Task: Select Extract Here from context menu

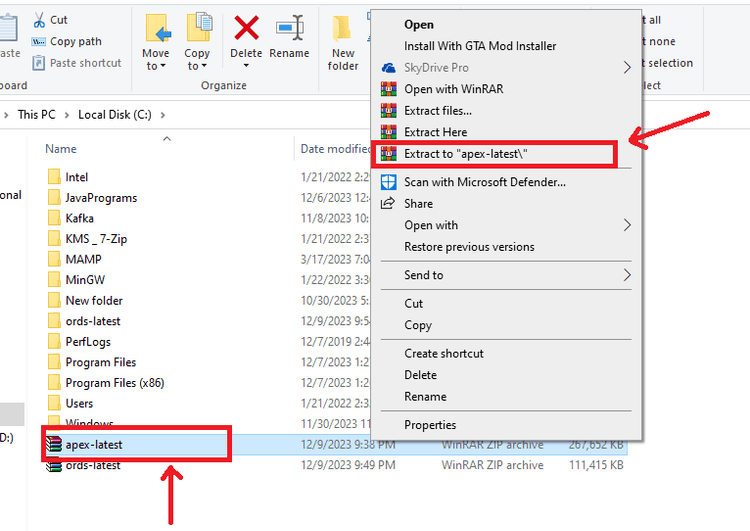Action: 435,132
